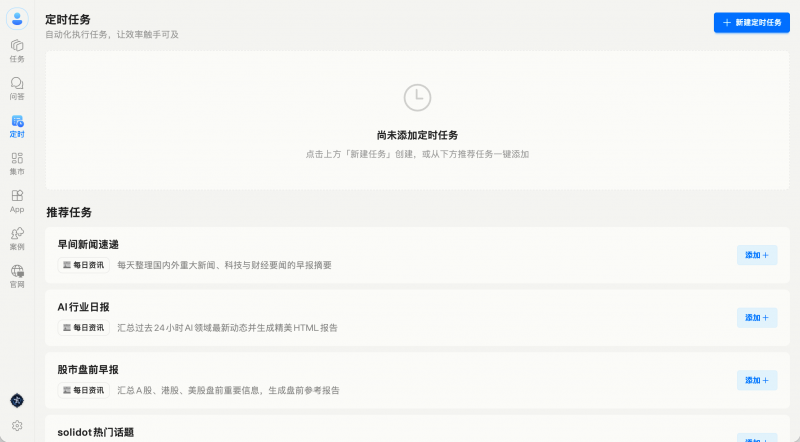The width and height of the screenshot is (800, 442).
Task: Click 每日资讯 tag under AI行业日报
Action: click(x=83, y=328)
